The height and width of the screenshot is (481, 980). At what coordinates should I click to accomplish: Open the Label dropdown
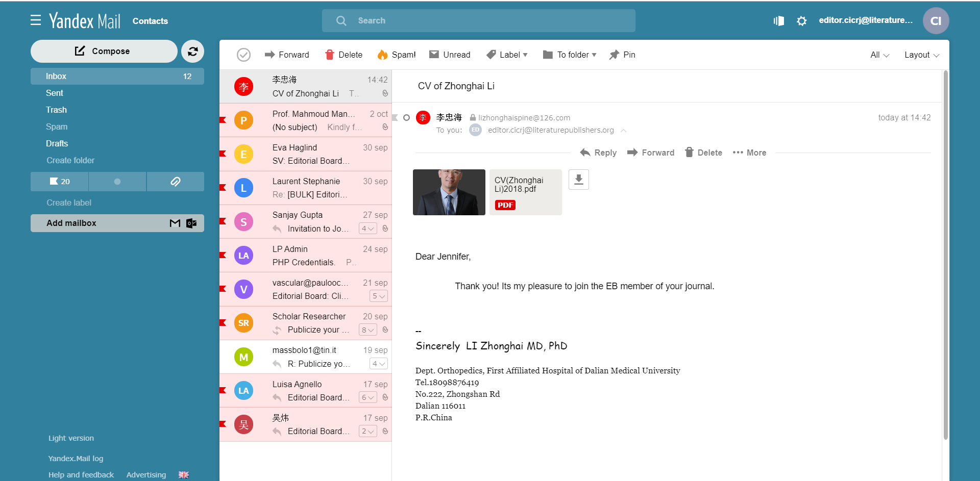click(507, 55)
